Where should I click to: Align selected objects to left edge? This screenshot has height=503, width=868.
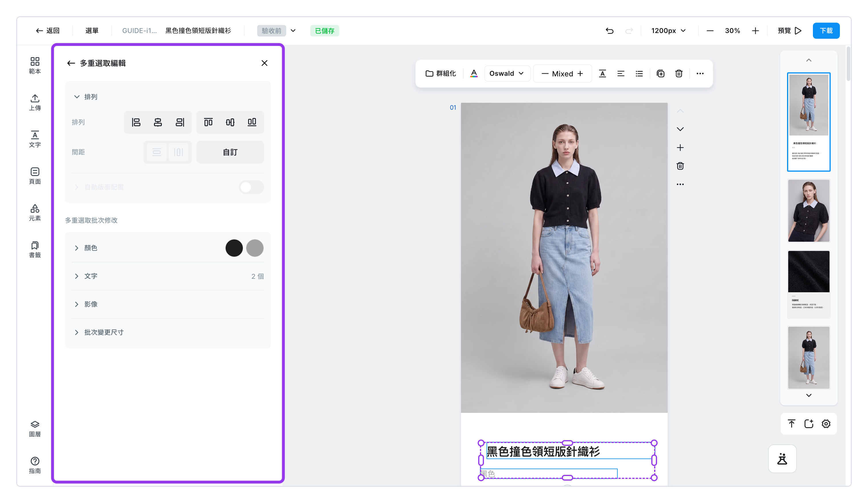point(136,122)
